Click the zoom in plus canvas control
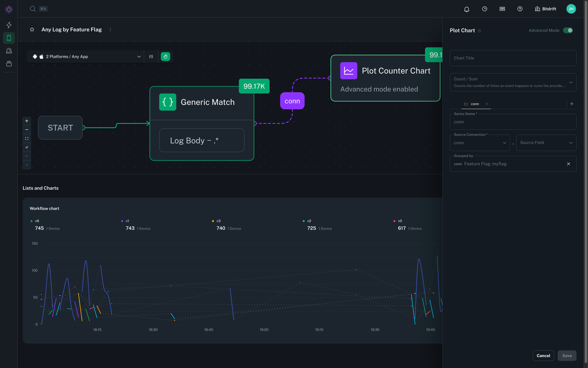 (27, 121)
